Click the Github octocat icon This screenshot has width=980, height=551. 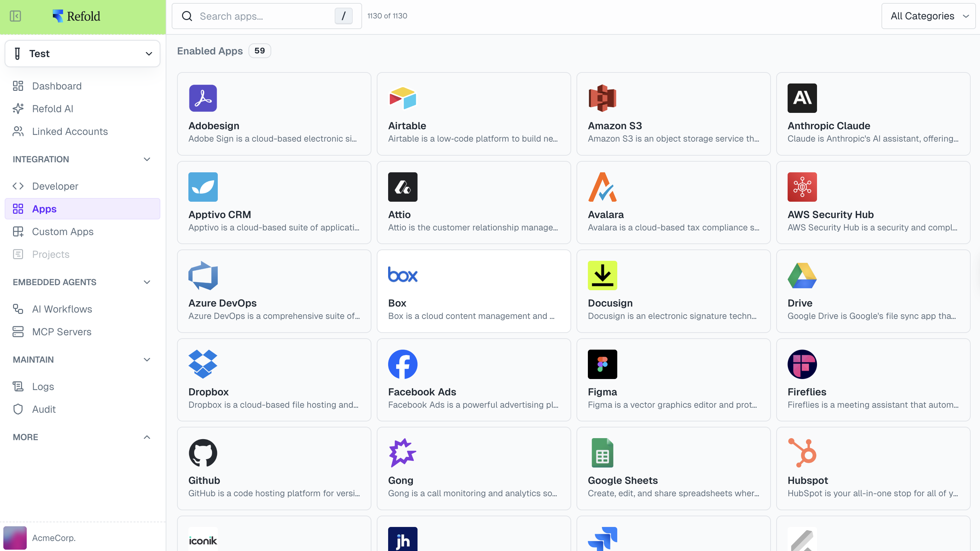tap(203, 452)
